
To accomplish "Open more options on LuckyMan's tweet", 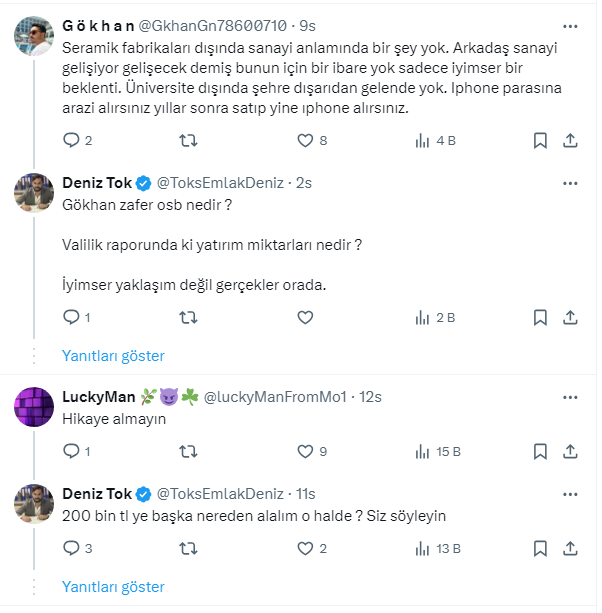I will coord(570,396).
